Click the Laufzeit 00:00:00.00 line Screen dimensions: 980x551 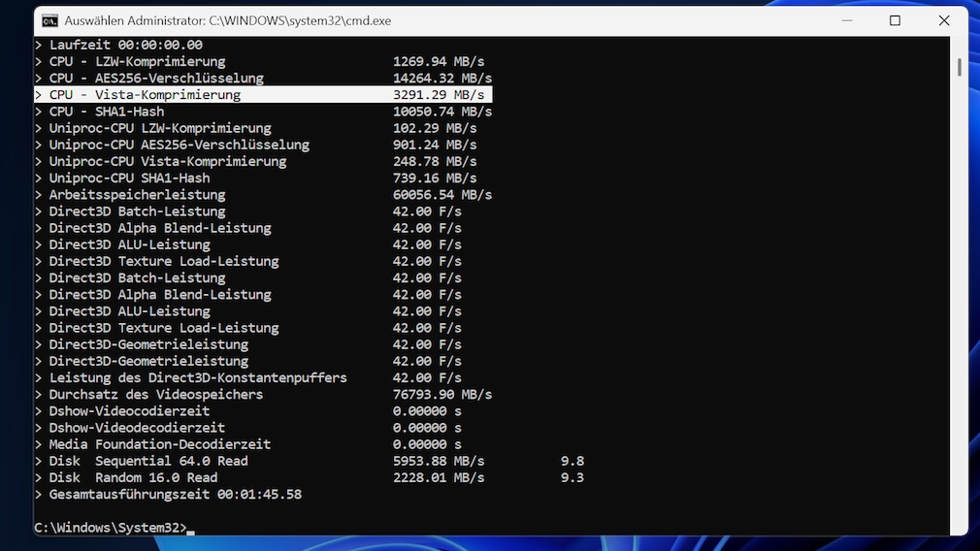(125, 45)
